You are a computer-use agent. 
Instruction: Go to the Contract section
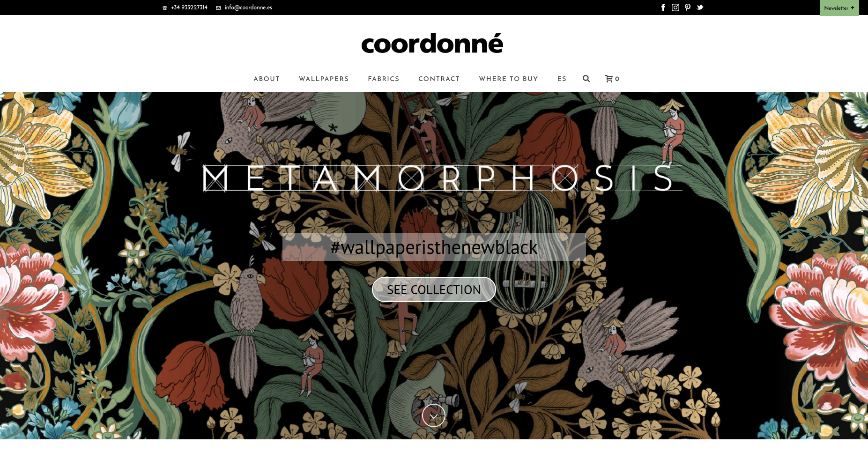pyautogui.click(x=439, y=79)
